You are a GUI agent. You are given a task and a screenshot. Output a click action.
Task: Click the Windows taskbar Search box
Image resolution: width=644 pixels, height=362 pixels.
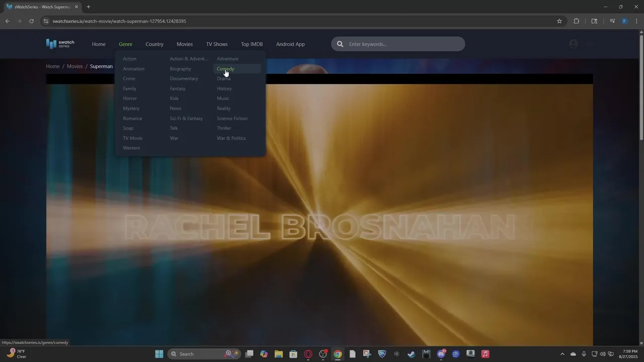204,354
